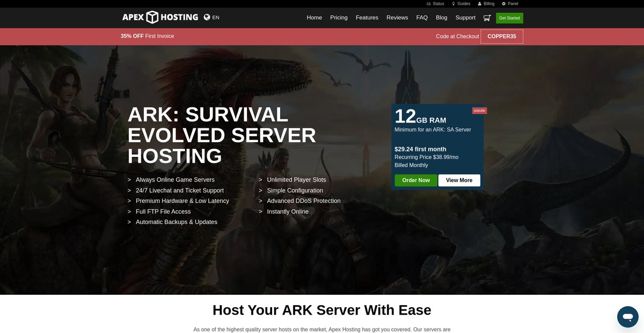Open the Status link in top bar
644x333 pixels.
(x=435, y=4)
